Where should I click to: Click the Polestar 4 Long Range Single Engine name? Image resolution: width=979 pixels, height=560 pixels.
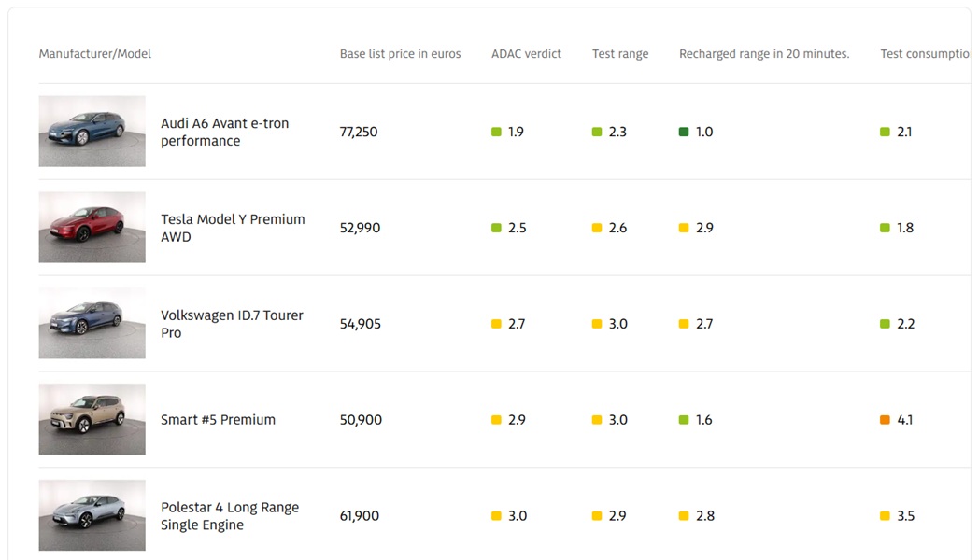click(230, 516)
